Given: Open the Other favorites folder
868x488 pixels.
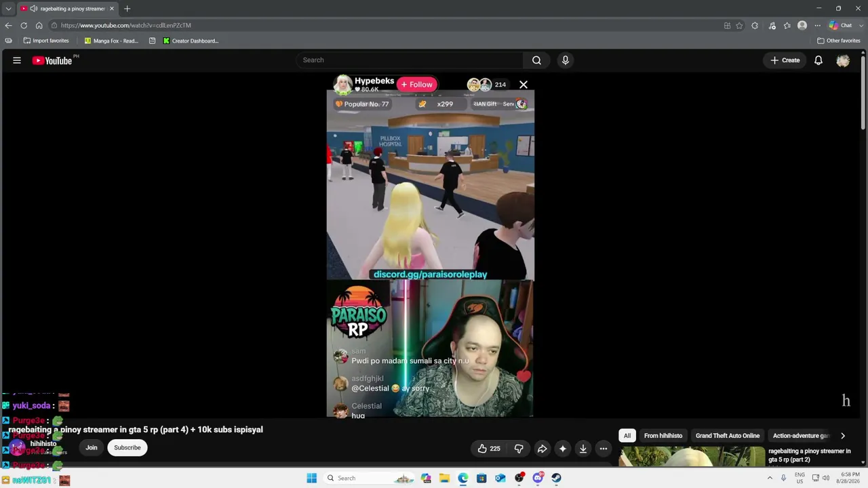Looking at the screenshot, I should 839,41.
